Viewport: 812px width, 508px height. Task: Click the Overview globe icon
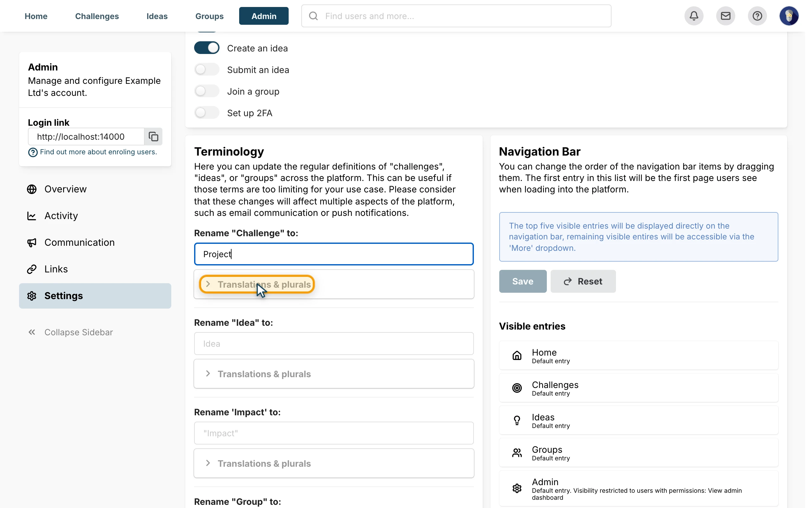(x=32, y=189)
